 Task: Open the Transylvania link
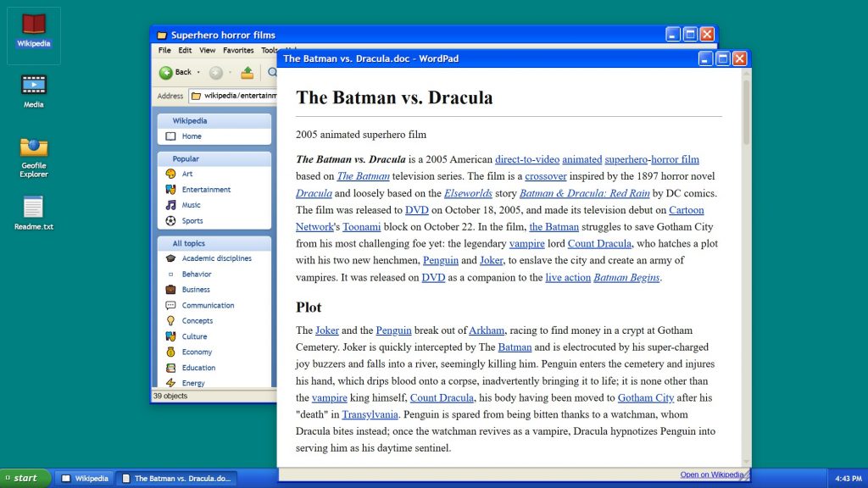tap(370, 414)
